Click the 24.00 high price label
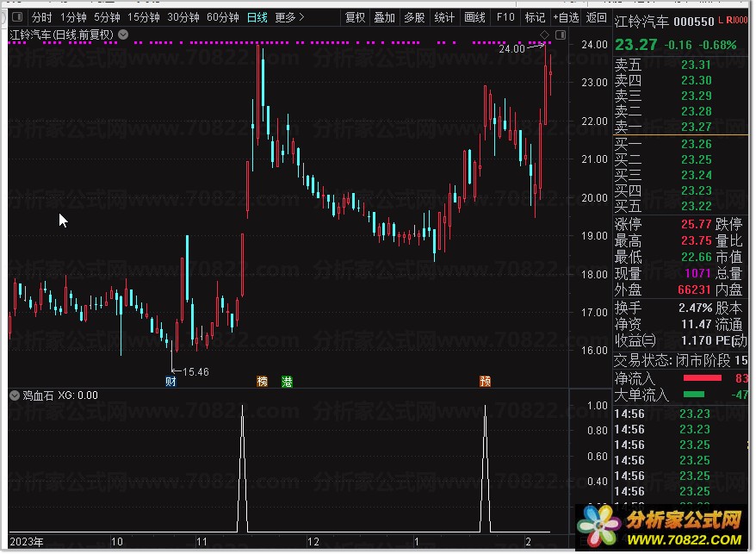Image resolution: width=756 pixels, height=554 pixels. (x=511, y=49)
